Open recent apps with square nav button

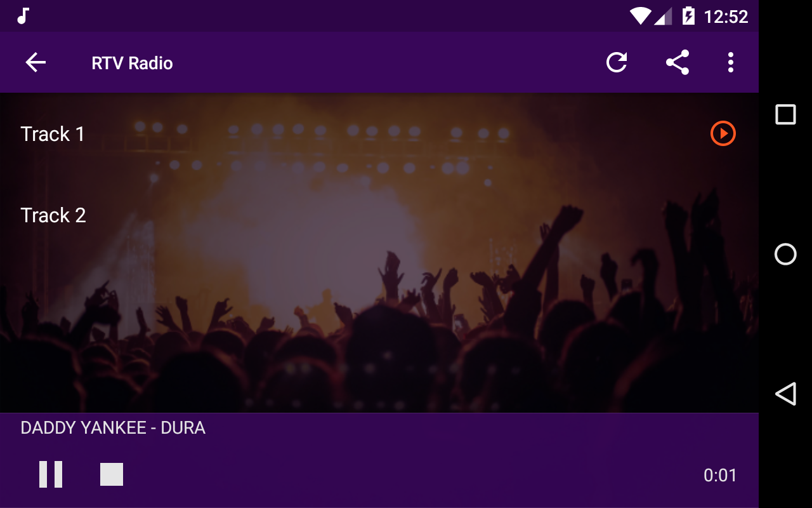(x=785, y=114)
